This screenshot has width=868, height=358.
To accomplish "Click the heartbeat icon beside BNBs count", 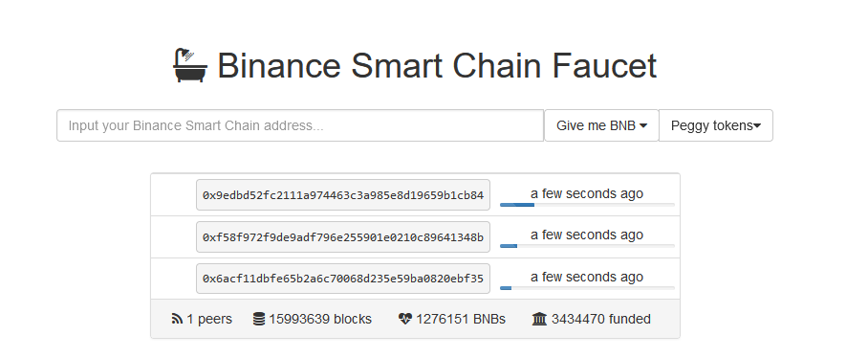I will coord(405,319).
